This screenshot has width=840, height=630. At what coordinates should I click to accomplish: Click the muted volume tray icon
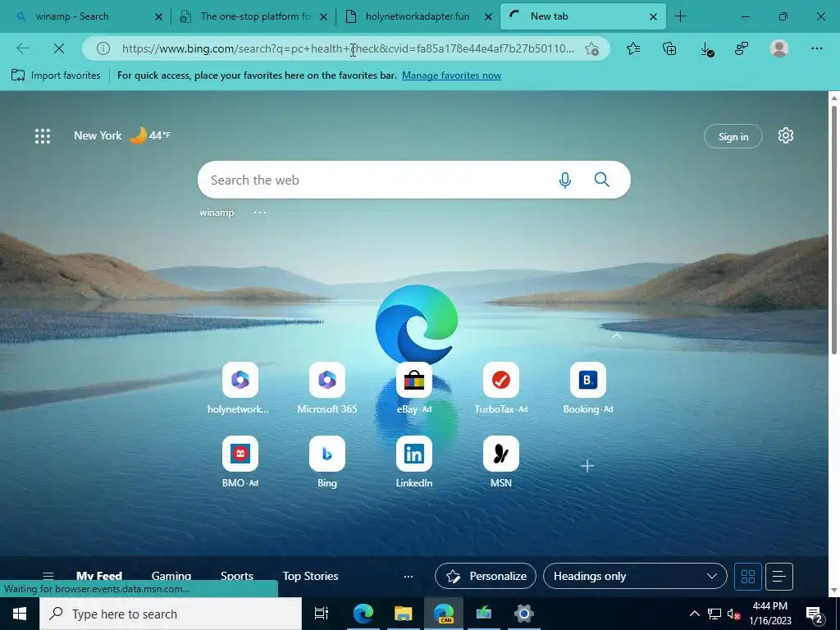(733, 614)
